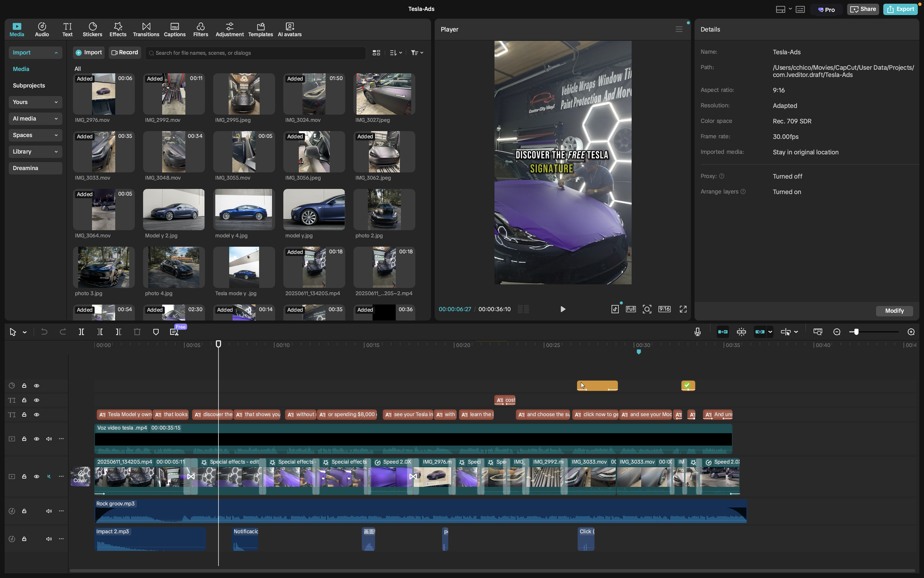
Task: Open the Stickers panel
Action: click(x=92, y=30)
